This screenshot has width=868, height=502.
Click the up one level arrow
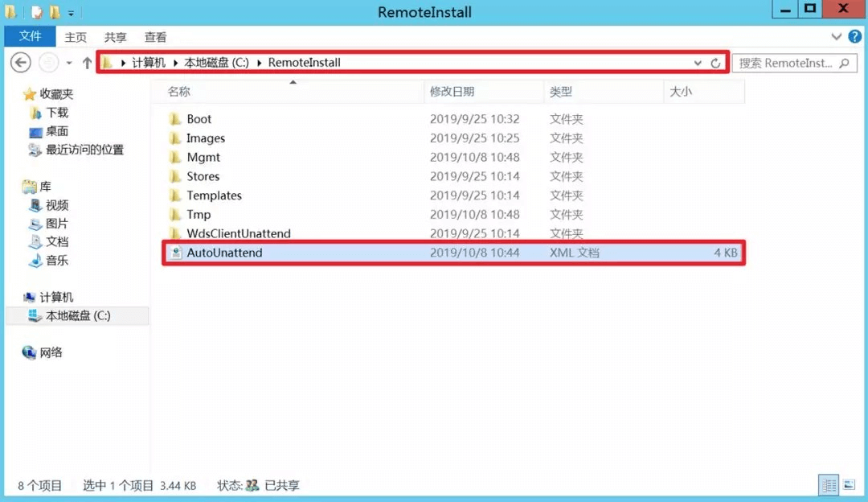[x=87, y=63]
